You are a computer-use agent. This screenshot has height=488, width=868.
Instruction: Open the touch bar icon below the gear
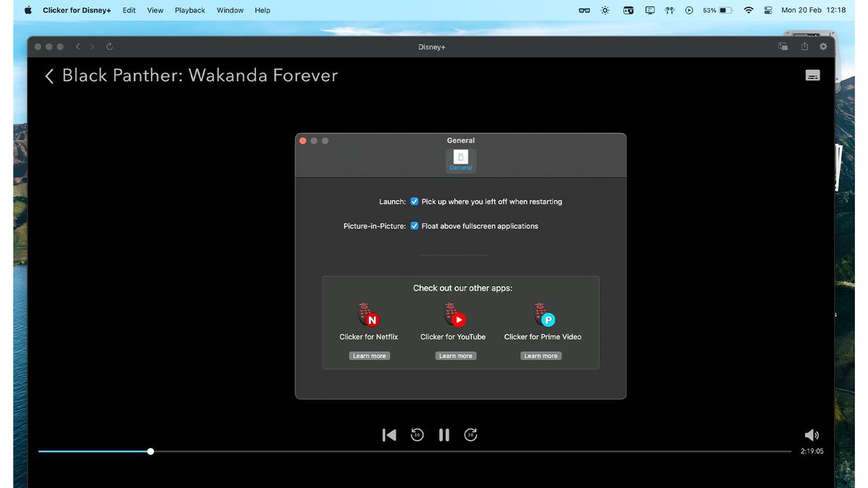(812, 74)
